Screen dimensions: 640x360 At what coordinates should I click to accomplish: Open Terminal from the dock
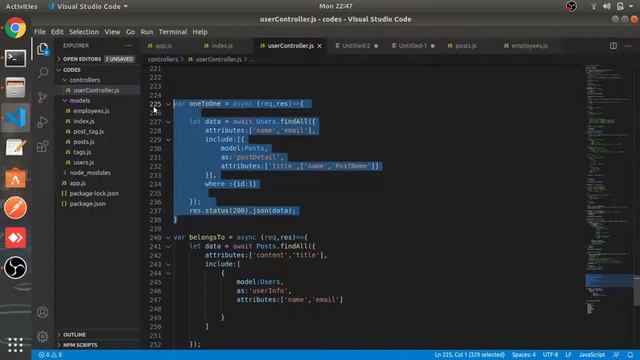(x=16, y=58)
